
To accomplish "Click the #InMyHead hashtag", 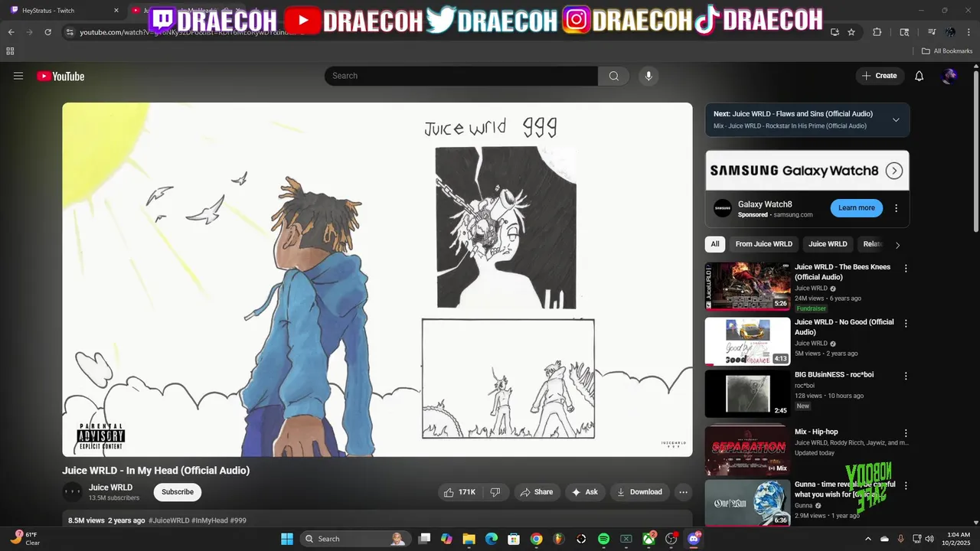I will [210, 520].
